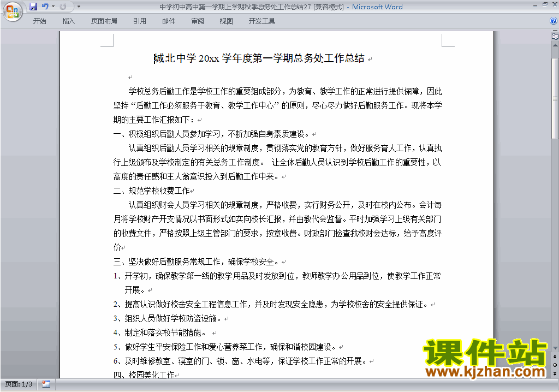Click list item 2、提高认识做好校舍安全工程

[271, 304]
